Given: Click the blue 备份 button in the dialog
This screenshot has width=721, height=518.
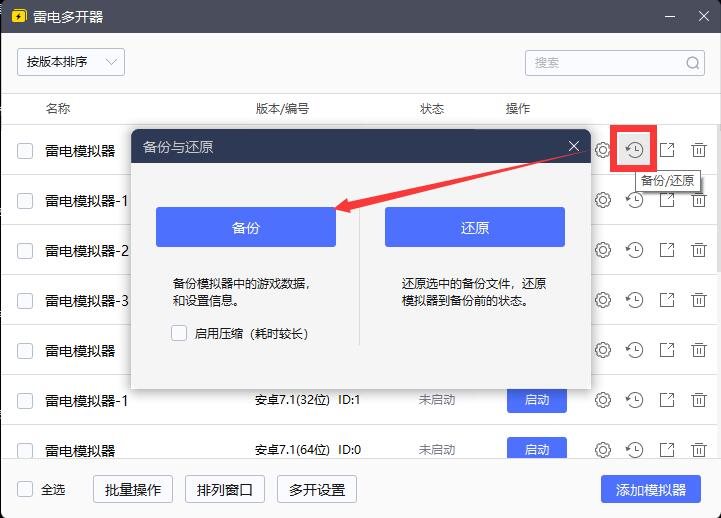Looking at the screenshot, I should pos(246,227).
